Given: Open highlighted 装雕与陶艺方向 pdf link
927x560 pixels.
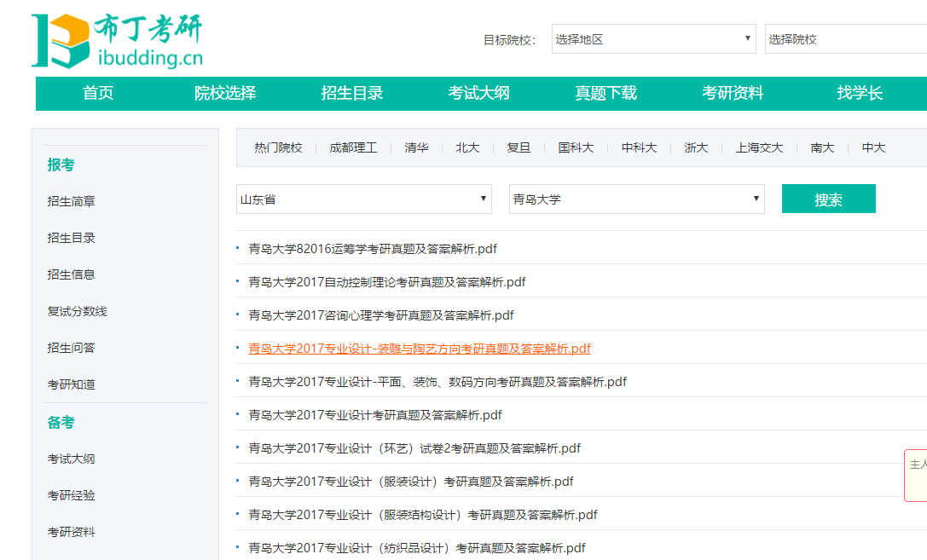Looking at the screenshot, I should tap(420, 349).
